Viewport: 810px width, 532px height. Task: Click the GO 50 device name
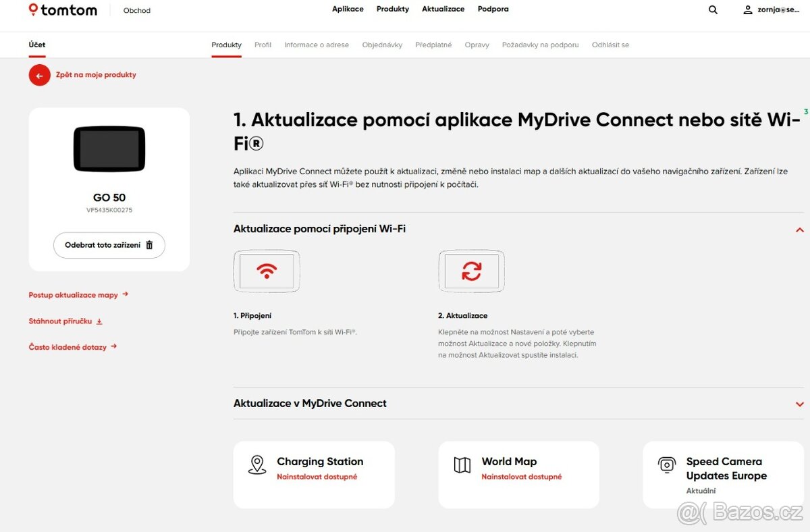[109, 198]
